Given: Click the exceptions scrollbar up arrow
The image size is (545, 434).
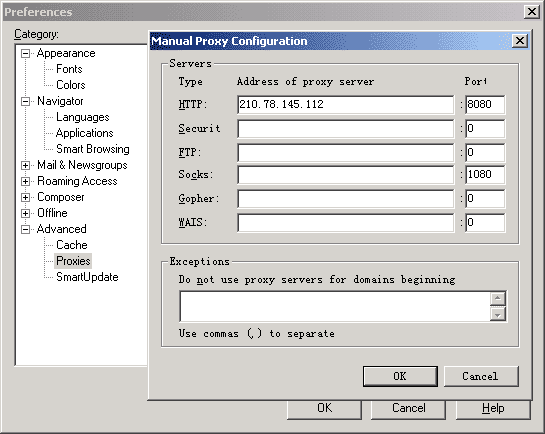Looking at the screenshot, I should pos(498,298).
